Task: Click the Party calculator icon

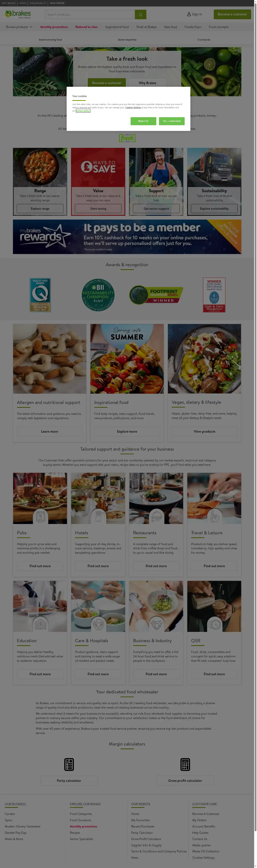Action: point(69,764)
